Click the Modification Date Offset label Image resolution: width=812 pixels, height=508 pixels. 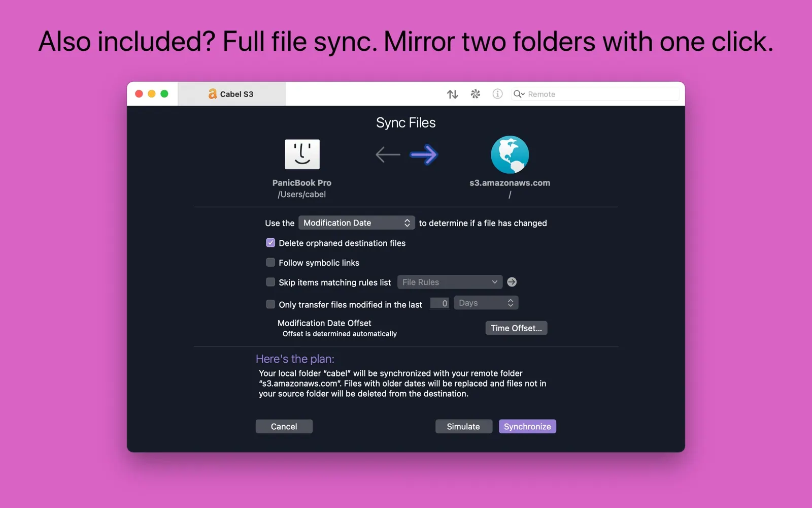324,323
